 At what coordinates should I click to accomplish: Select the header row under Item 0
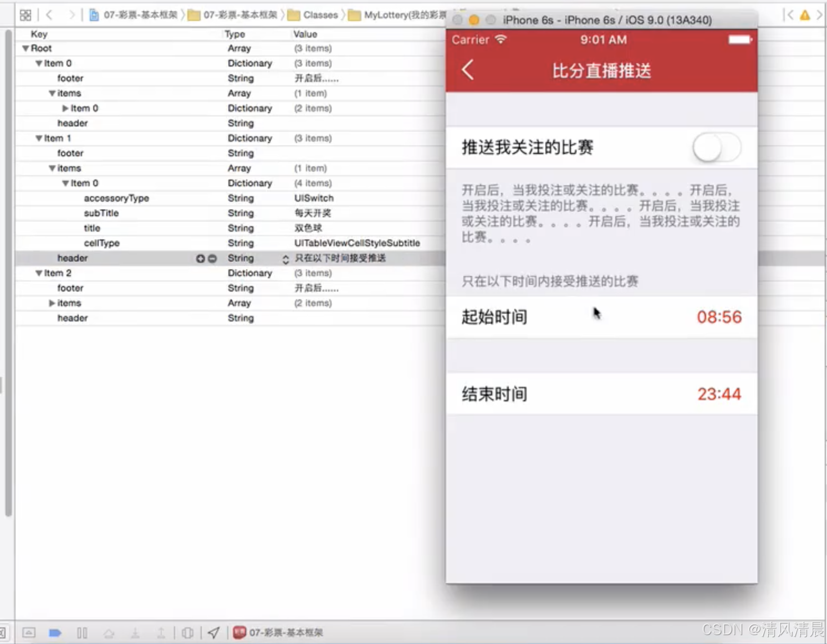(x=230, y=123)
